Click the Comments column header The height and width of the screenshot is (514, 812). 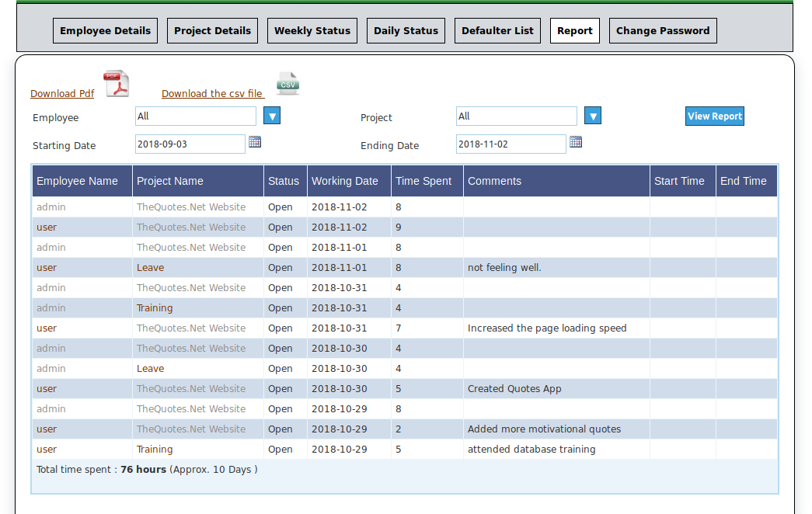pos(556,181)
